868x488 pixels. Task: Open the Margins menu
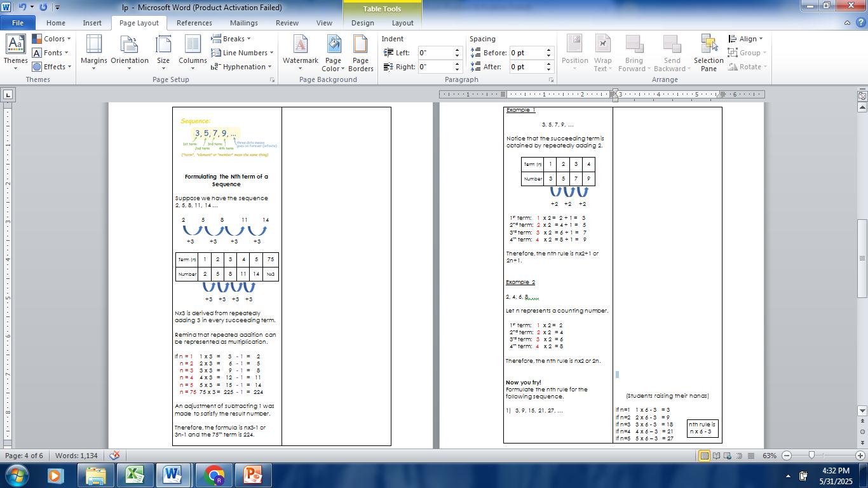coord(94,53)
